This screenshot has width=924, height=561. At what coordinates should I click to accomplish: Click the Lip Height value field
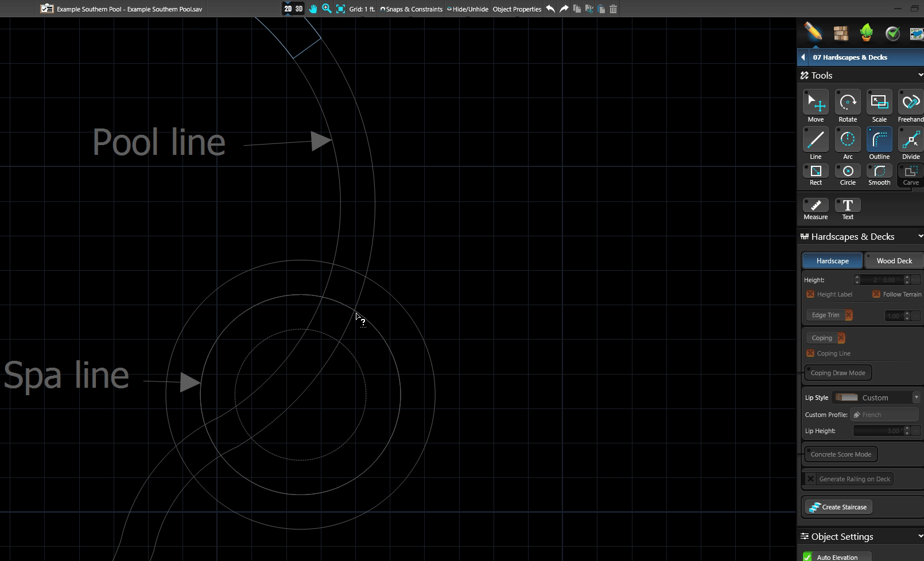(x=878, y=431)
